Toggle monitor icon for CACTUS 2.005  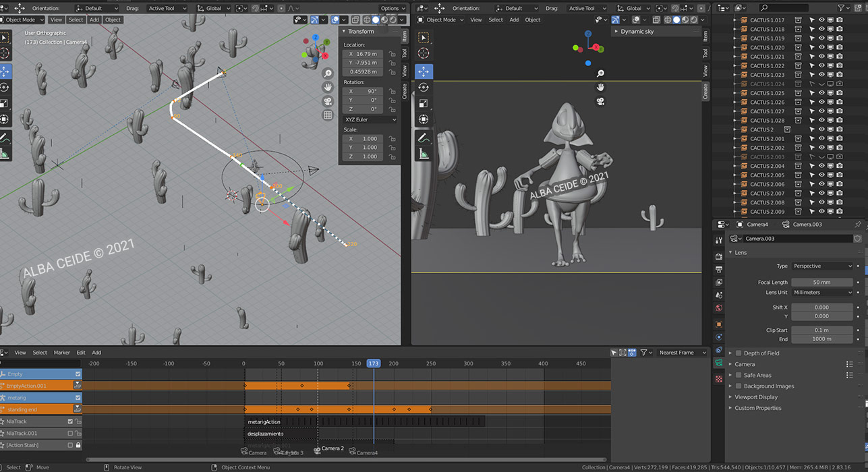pos(831,175)
